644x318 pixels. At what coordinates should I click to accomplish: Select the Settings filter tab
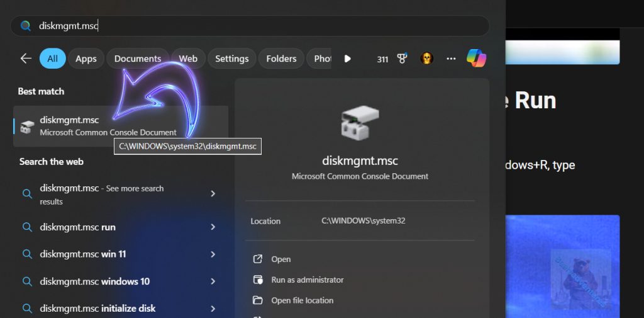click(x=232, y=59)
